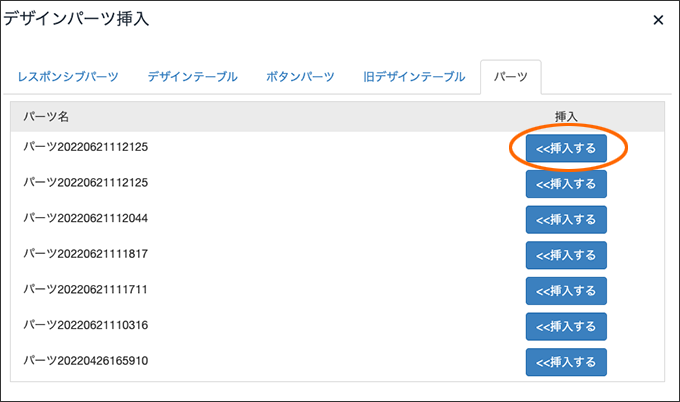Click <<挿入する beside パーツ20220621110316
Screen dimensions: 680x402
(x=566, y=326)
